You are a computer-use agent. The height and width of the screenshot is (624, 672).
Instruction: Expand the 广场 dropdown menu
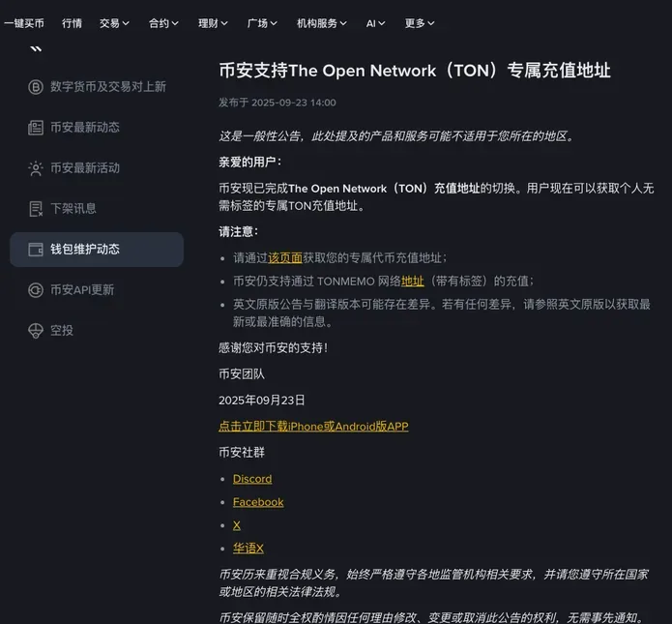tap(262, 23)
